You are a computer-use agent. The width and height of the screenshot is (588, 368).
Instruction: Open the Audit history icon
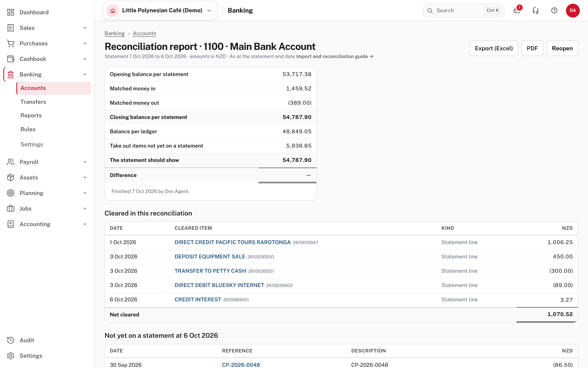(10, 340)
